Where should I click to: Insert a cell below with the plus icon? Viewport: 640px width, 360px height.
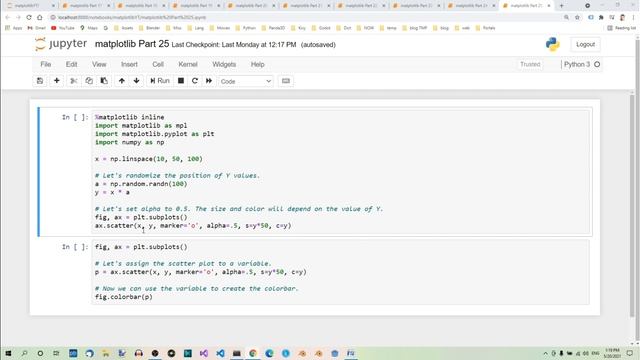pos(57,81)
